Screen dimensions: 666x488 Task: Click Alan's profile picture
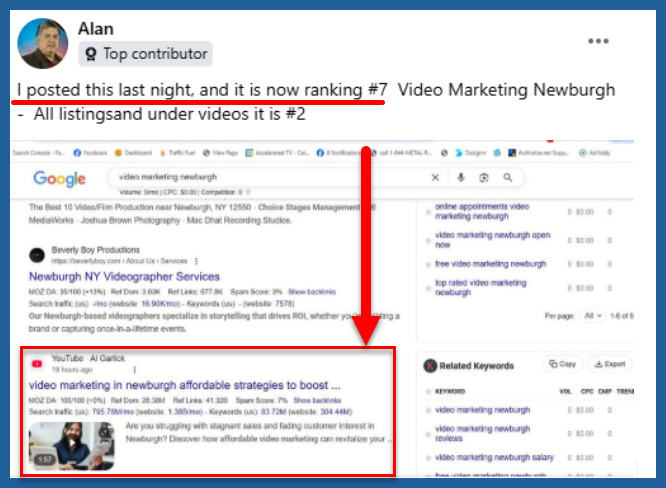43,42
